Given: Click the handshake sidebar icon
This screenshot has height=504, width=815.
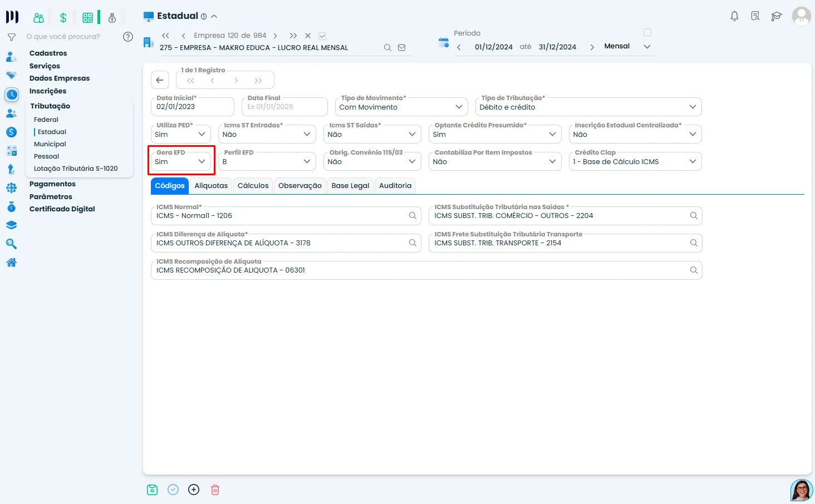Looking at the screenshot, I should (11, 75).
